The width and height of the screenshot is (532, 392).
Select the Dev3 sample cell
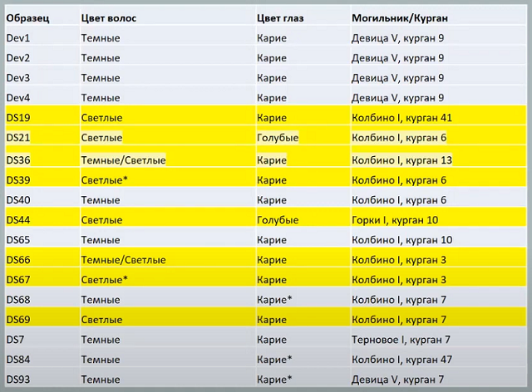(18, 78)
